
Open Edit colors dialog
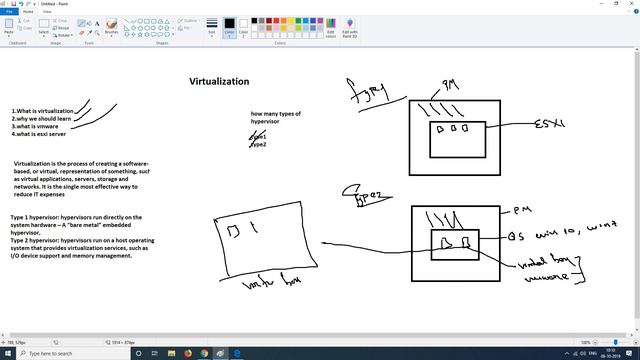click(331, 28)
